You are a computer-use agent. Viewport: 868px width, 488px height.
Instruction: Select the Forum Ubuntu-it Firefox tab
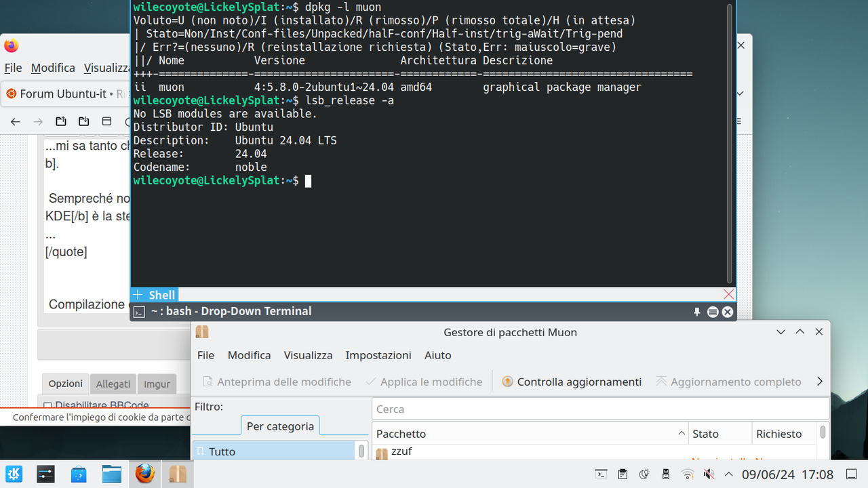click(x=66, y=94)
